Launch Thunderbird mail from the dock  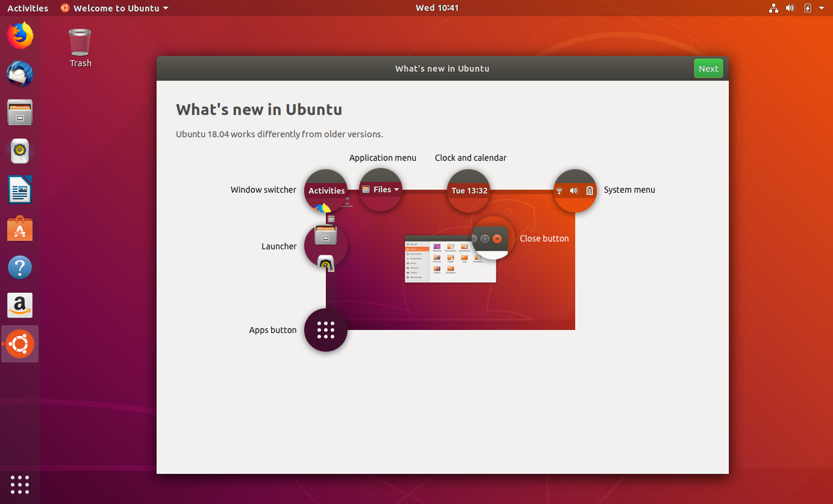pos(20,74)
